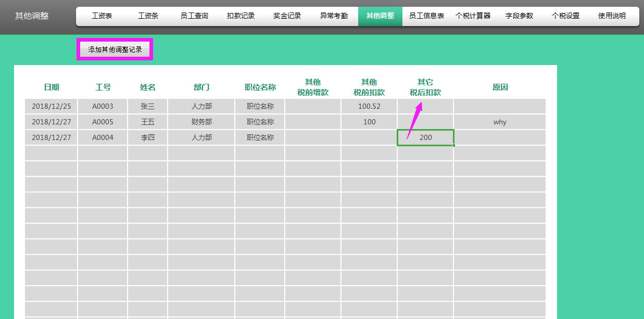Open the 异常考勤 tab
Screen dimensions: 644x319
click(x=333, y=16)
